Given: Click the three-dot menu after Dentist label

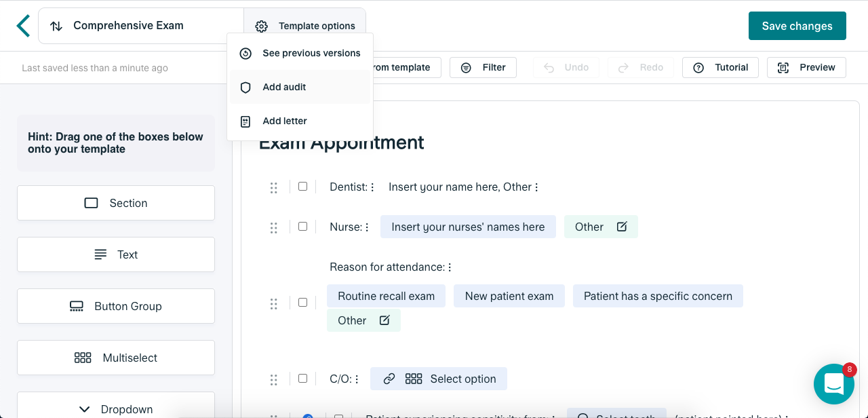Looking at the screenshot, I should tap(372, 187).
